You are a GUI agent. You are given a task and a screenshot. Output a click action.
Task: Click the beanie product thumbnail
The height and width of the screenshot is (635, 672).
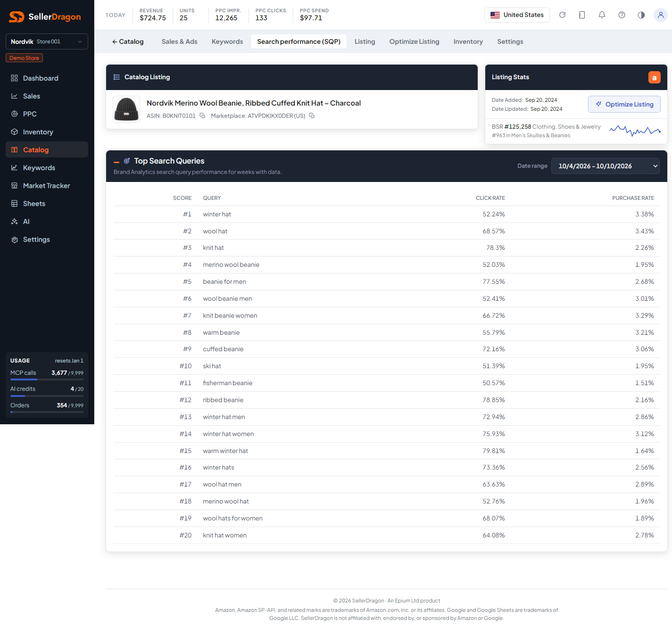(x=126, y=109)
